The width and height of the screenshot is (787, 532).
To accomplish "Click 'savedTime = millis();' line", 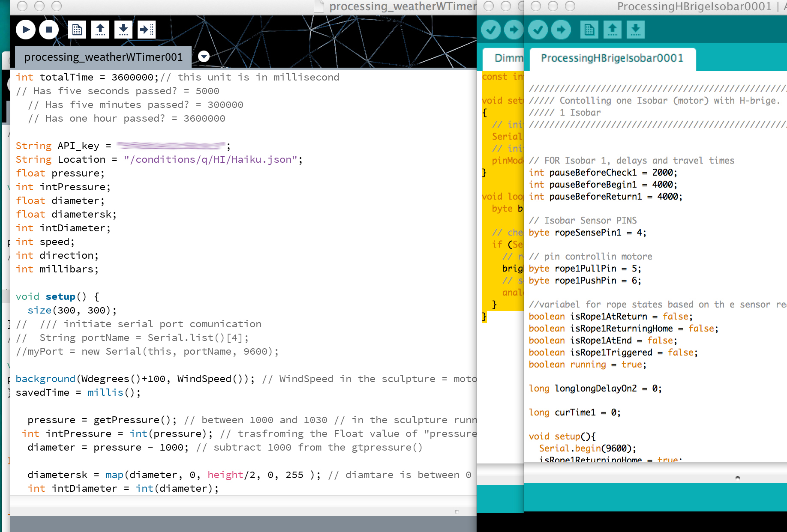I will click(x=78, y=392).
